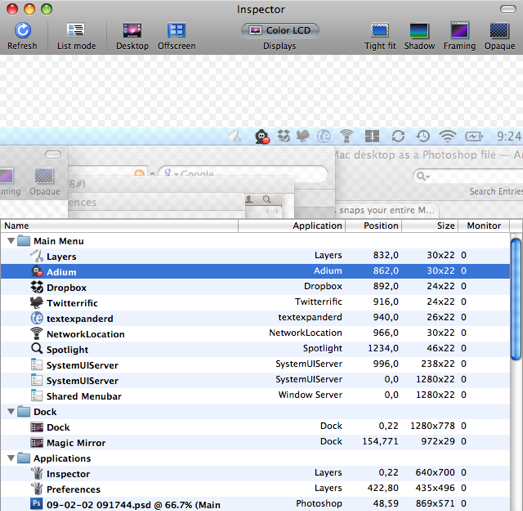This screenshot has width=523, height=511.
Task: Click Dropbox menu bar icon in preview
Action: (283, 136)
